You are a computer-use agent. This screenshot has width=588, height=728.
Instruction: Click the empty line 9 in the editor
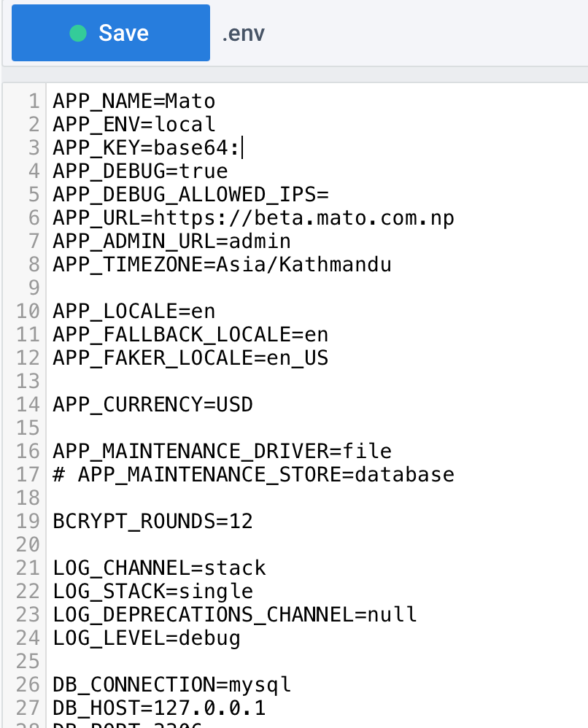pyautogui.click(x=146, y=287)
